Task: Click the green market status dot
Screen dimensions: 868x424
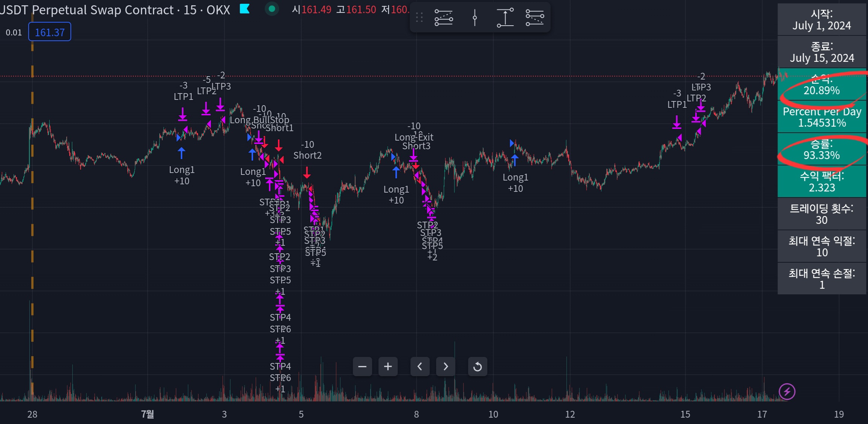Action: (272, 9)
